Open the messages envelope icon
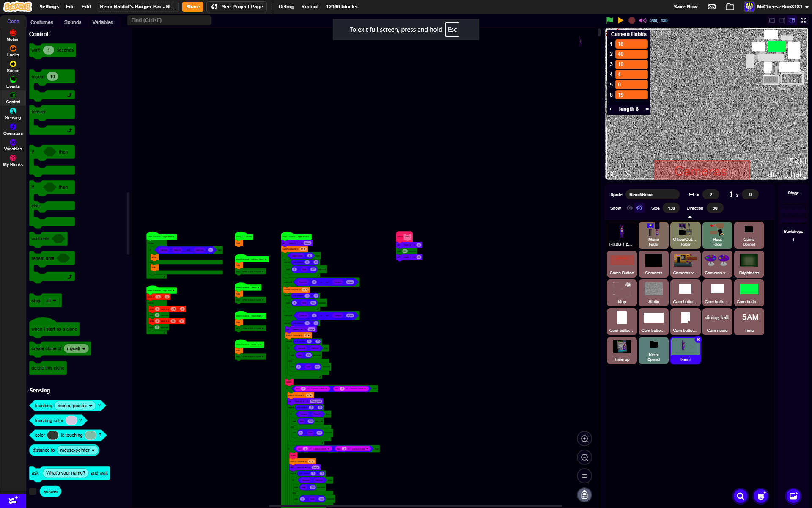Screen dimensions: 812x508 712,6
